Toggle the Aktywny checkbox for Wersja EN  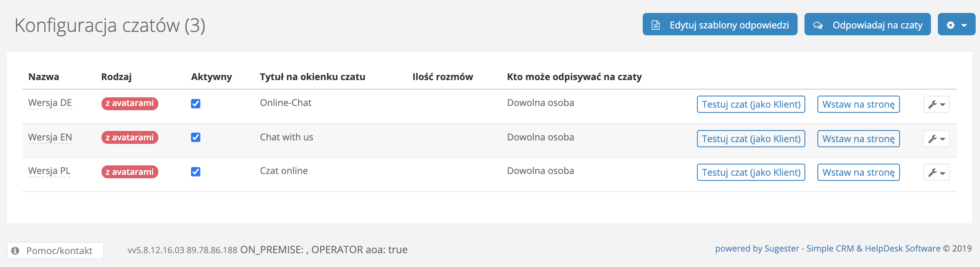coord(196,137)
